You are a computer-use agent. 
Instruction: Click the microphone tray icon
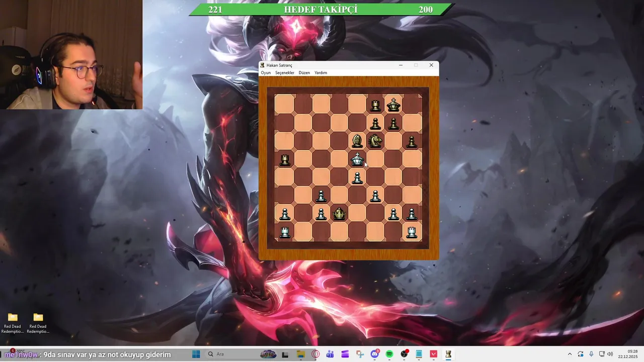coord(591,354)
